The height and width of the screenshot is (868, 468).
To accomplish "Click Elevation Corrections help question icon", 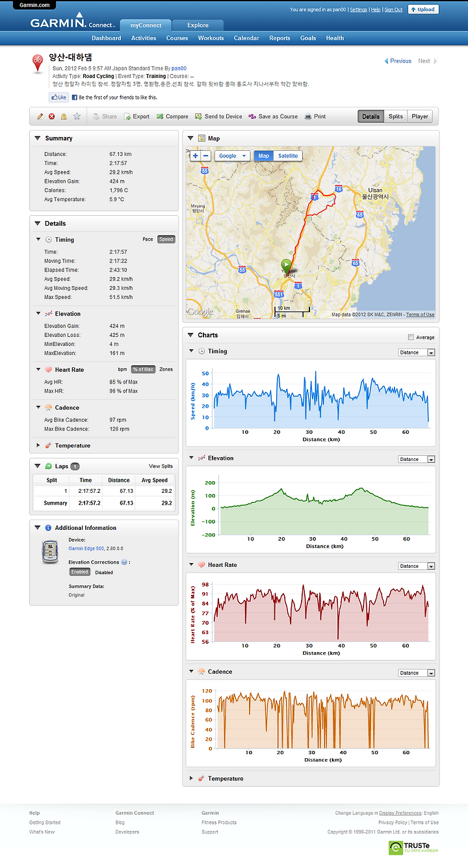I will pyautogui.click(x=123, y=562).
